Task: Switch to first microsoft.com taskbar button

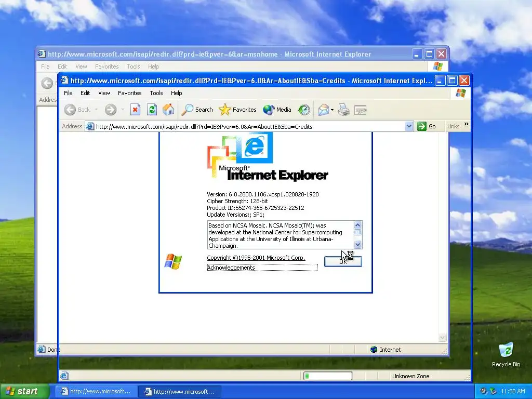Action: point(96,391)
